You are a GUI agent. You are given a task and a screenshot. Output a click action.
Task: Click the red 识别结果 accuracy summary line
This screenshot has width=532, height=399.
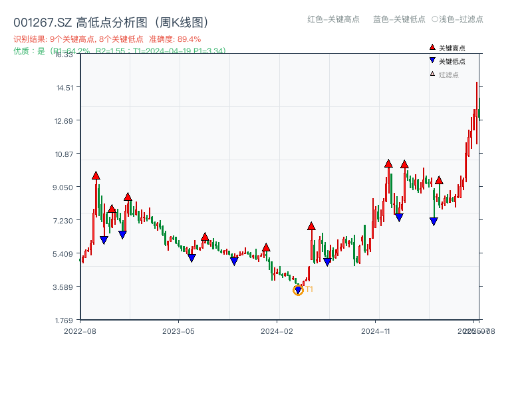[x=107, y=39]
